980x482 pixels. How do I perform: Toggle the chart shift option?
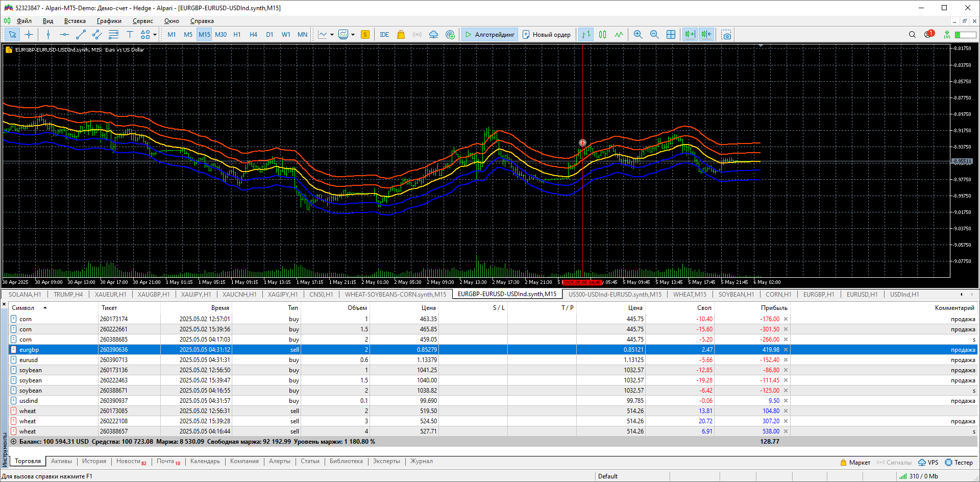tap(706, 35)
